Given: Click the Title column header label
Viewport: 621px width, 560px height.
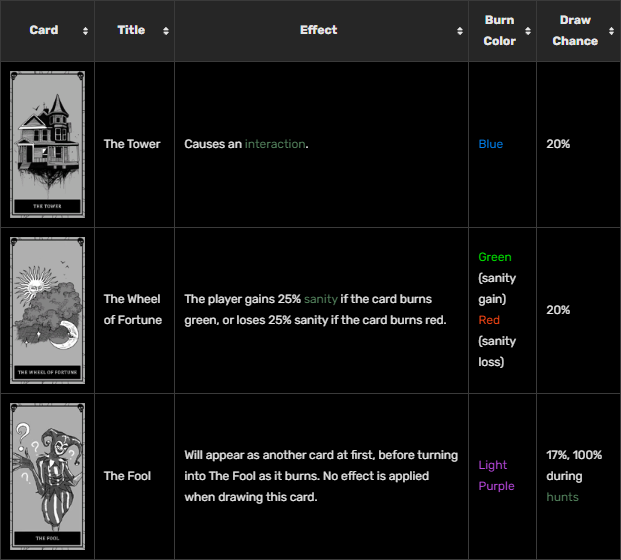Looking at the screenshot, I should (x=131, y=30).
